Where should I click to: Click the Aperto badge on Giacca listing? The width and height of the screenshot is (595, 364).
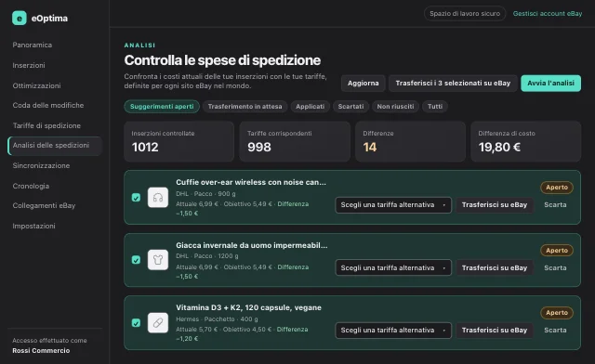557,251
